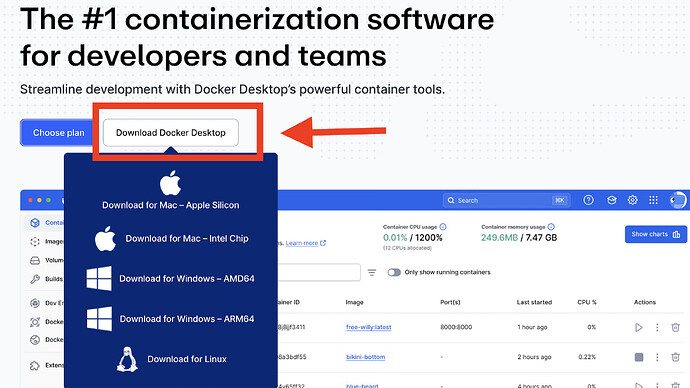Delete the free-willy container with trash icon
This screenshot has height=388, width=690.
[x=675, y=327]
